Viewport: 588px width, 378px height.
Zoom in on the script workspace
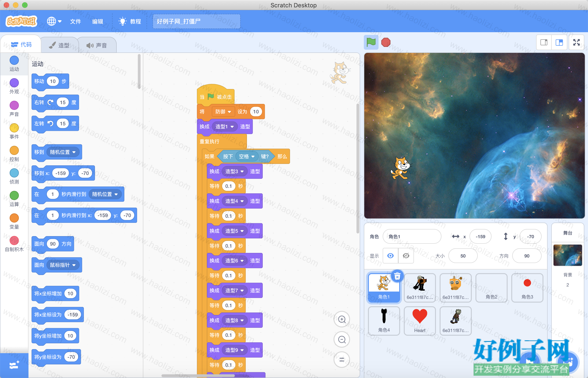point(342,319)
